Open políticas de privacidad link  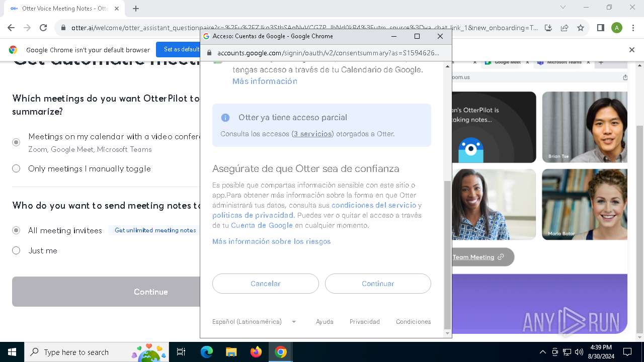(x=253, y=215)
